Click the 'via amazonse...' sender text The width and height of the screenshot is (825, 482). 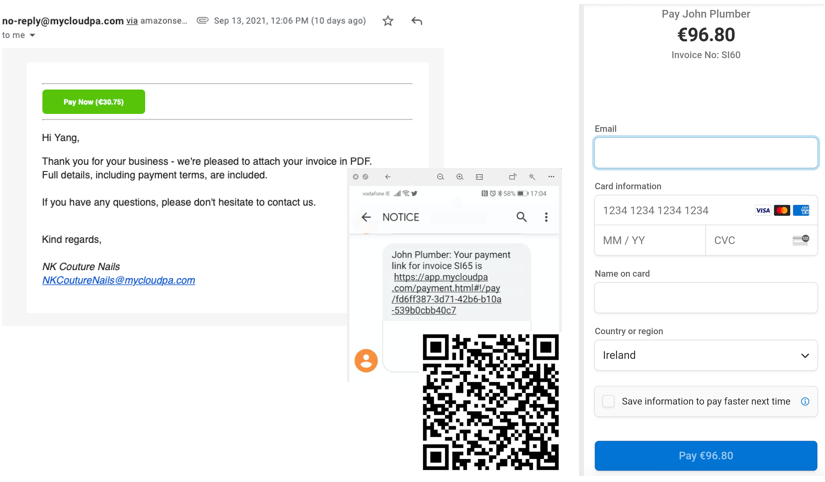tap(157, 21)
